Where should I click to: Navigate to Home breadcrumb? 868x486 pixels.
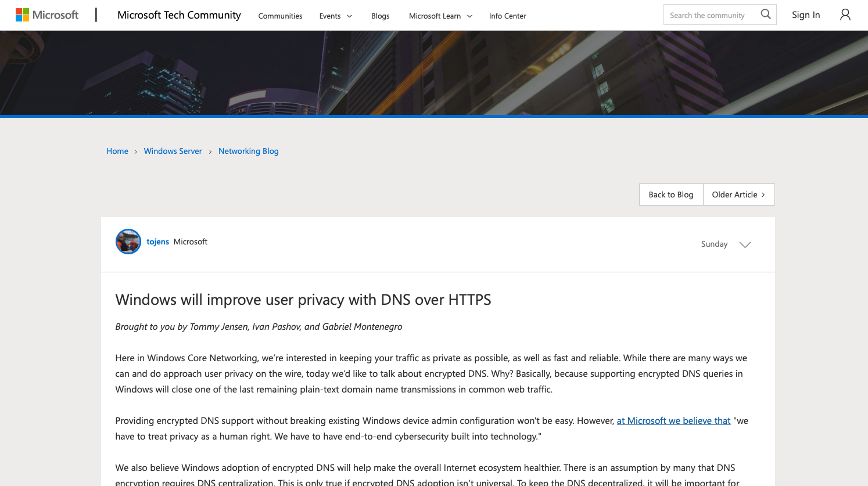pos(117,151)
